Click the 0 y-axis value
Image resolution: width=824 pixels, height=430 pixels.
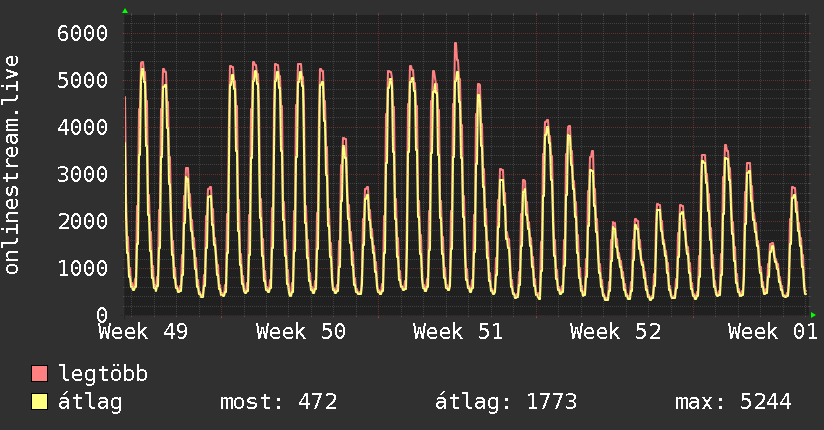(102, 315)
